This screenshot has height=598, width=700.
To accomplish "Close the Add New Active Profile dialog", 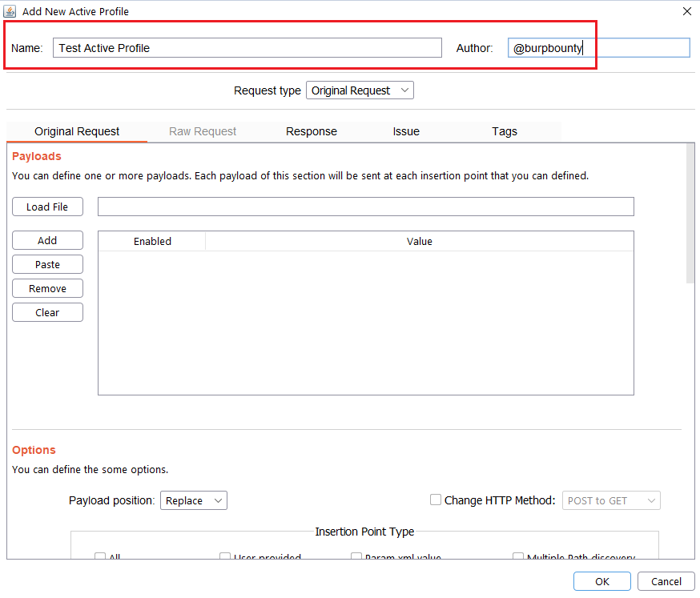I will point(686,11).
